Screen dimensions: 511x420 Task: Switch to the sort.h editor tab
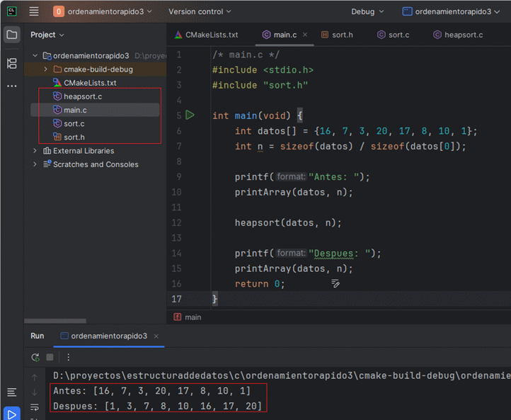click(x=341, y=35)
